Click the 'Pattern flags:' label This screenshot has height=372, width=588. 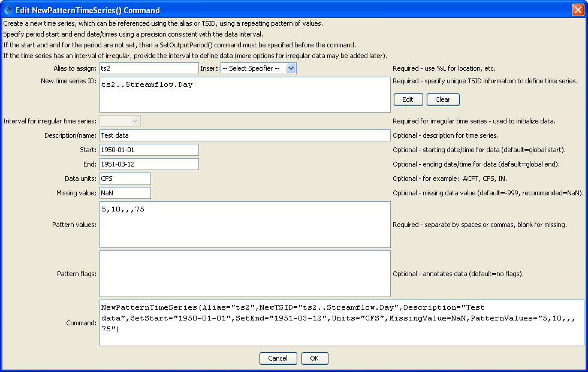77,274
